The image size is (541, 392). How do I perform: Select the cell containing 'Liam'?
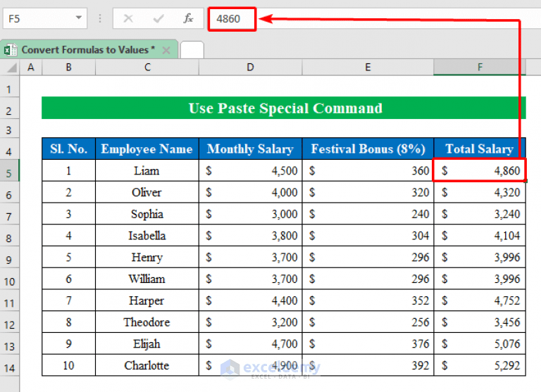(x=147, y=170)
